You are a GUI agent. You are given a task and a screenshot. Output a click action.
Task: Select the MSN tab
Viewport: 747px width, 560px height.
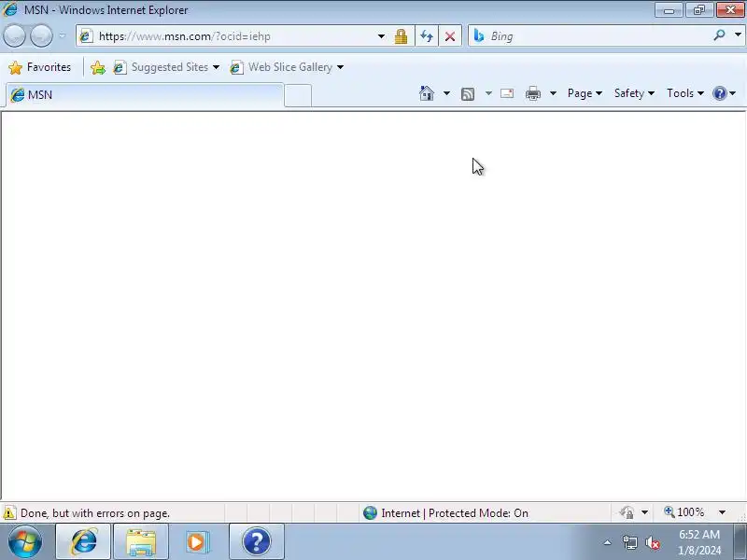[x=145, y=95]
